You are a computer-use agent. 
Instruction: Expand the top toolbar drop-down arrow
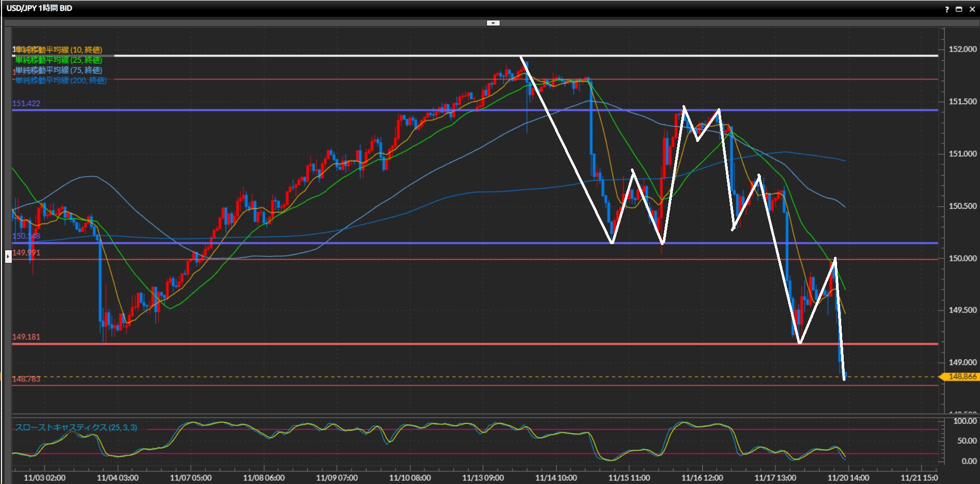coord(493,23)
